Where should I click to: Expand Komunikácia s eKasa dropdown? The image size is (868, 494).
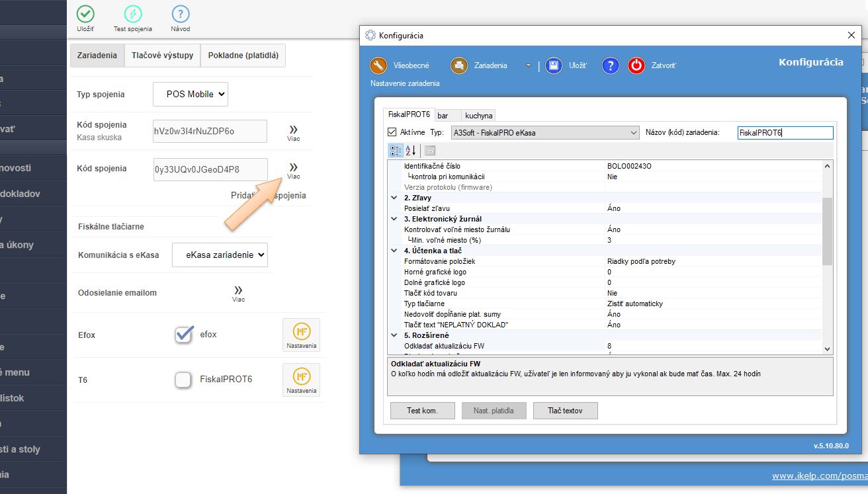220,255
